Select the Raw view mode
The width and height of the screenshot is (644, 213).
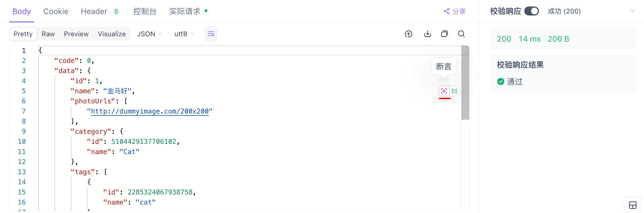pyautogui.click(x=48, y=34)
